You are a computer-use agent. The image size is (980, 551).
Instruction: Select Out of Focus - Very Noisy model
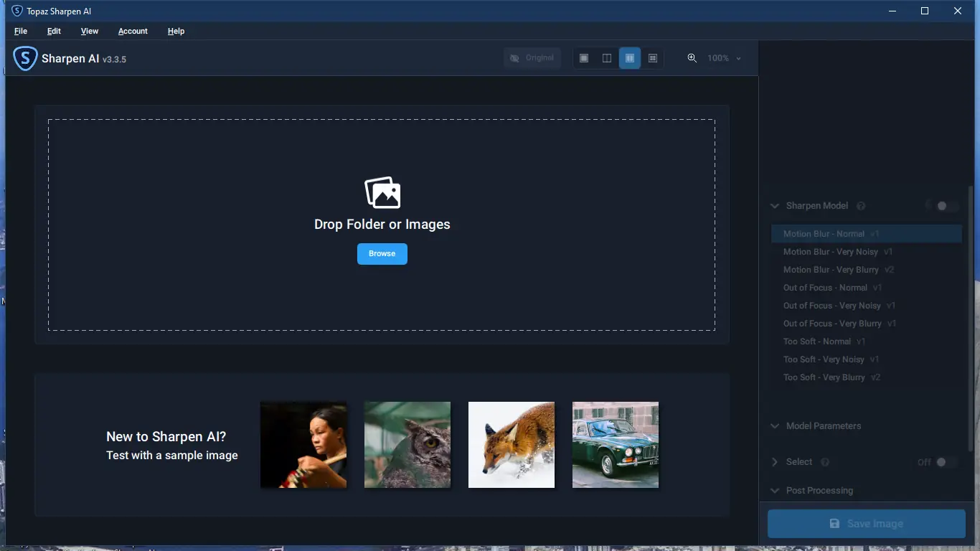867,306
